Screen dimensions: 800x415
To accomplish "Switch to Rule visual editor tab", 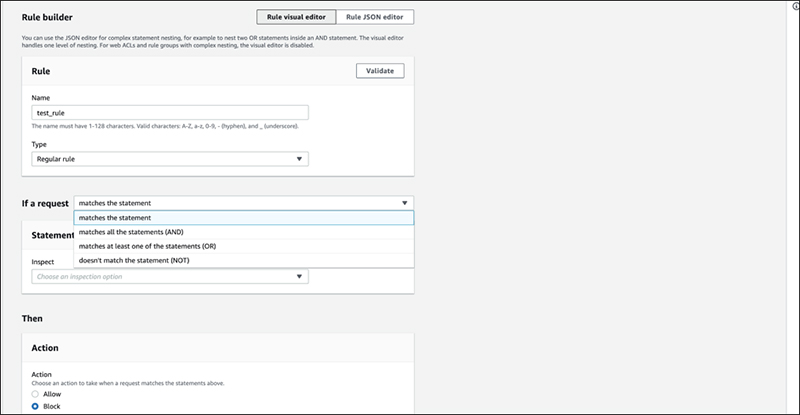I will [x=295, y=17].
